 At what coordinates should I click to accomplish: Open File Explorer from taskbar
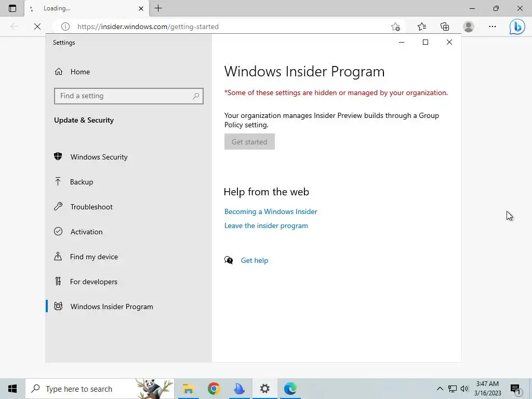coord(188,389)
